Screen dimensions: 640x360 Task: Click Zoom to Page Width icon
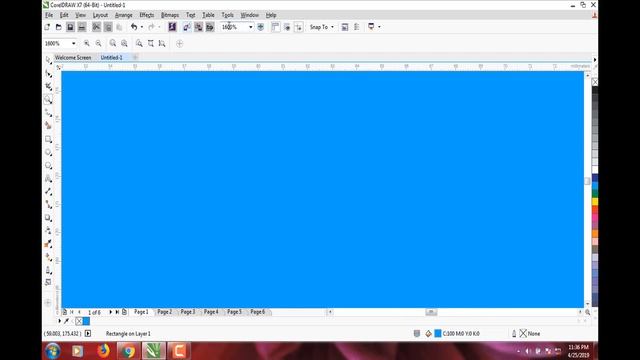tap(151, 43)
